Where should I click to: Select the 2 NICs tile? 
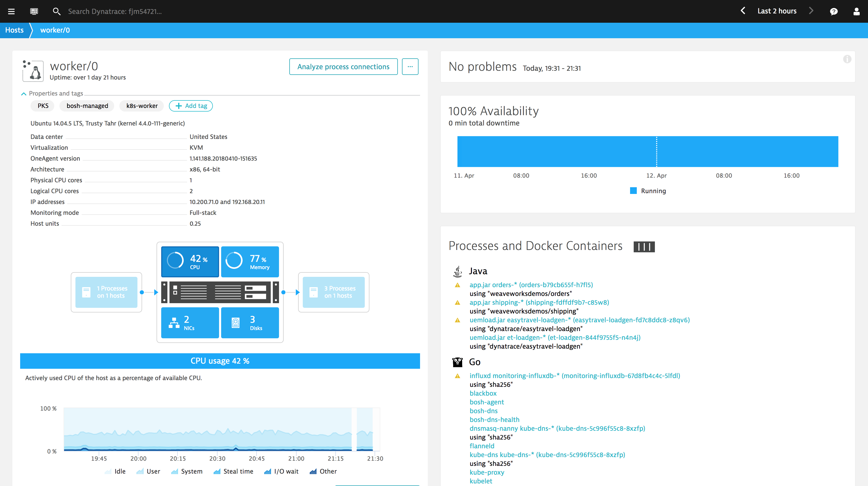coord(190,323)
